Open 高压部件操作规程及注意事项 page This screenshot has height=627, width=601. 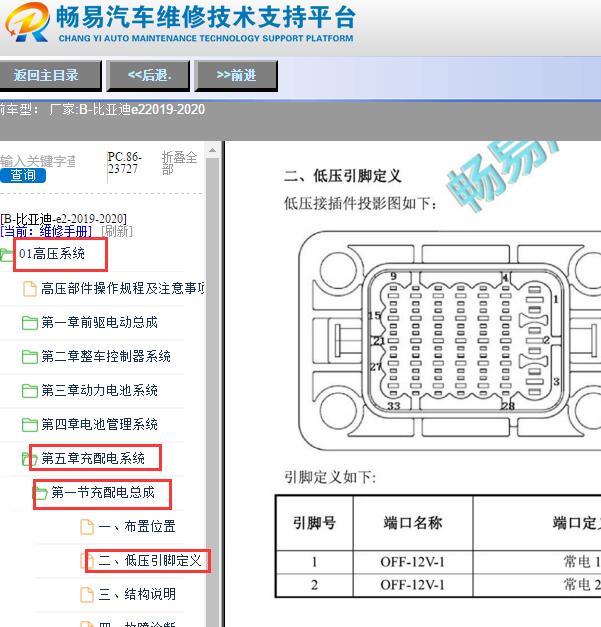click(123, 288)
